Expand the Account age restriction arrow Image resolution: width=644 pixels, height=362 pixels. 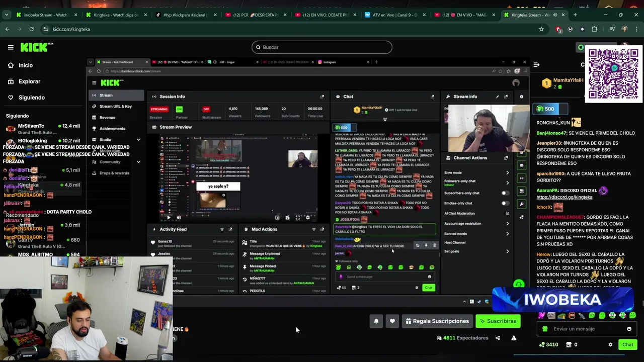tap(507, 224)
